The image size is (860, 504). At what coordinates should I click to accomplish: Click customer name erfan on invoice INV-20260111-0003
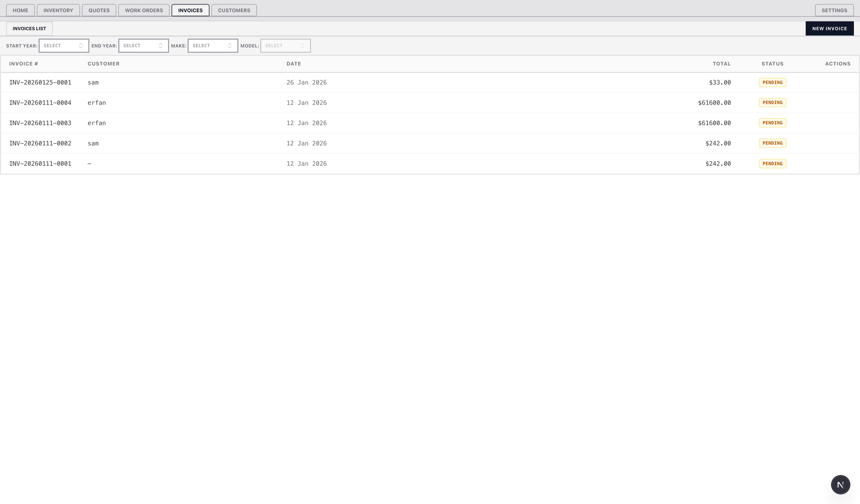pos(96,123)
